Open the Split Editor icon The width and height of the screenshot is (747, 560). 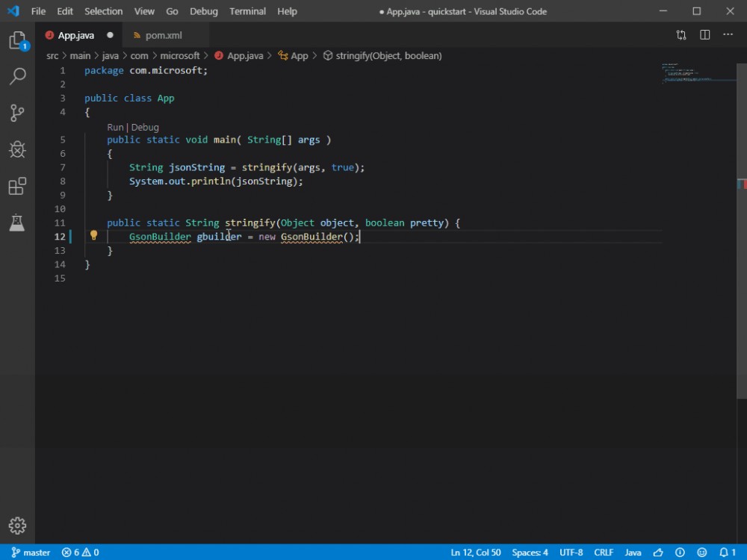pos(703,35)
